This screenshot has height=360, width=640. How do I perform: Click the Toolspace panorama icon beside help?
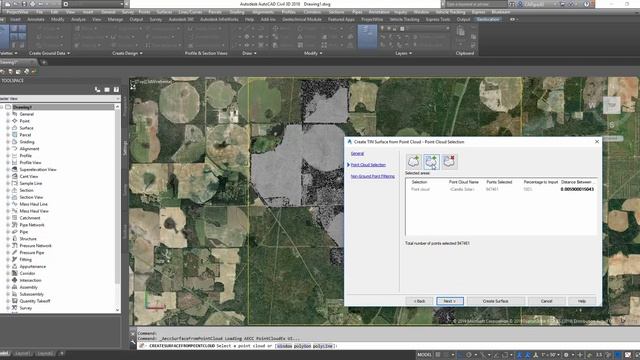click(x=107, y=89)
